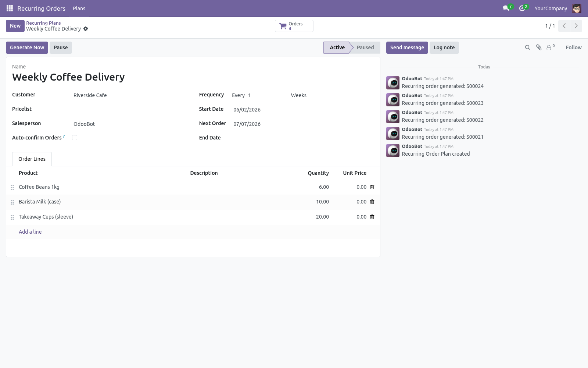Open the Customer field Riverside Cafe
Image resolution: width=588 pixels, height=368 pixels.
pos(130,95)
